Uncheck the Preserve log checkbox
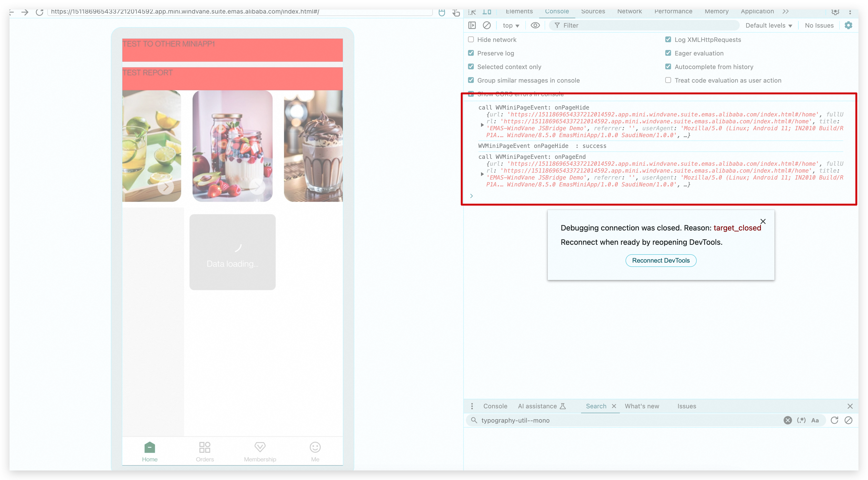This screenshot has width=868, height=480. (x=471, y=53)
